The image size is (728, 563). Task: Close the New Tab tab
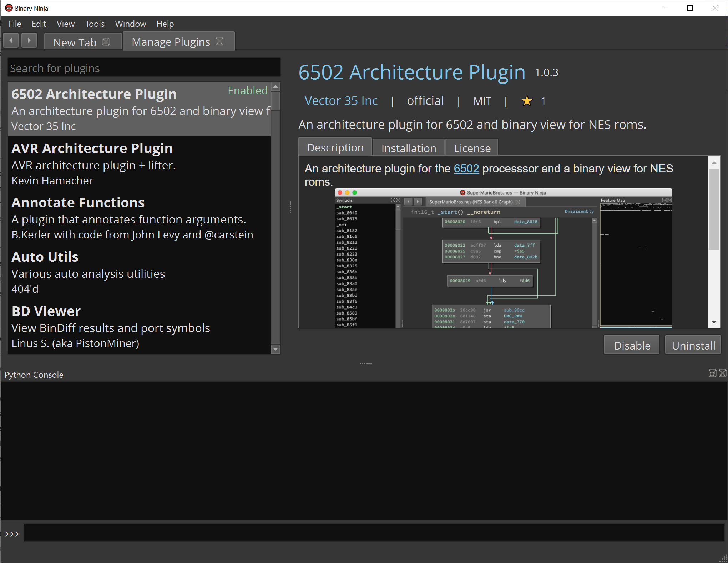click(106, 42)
